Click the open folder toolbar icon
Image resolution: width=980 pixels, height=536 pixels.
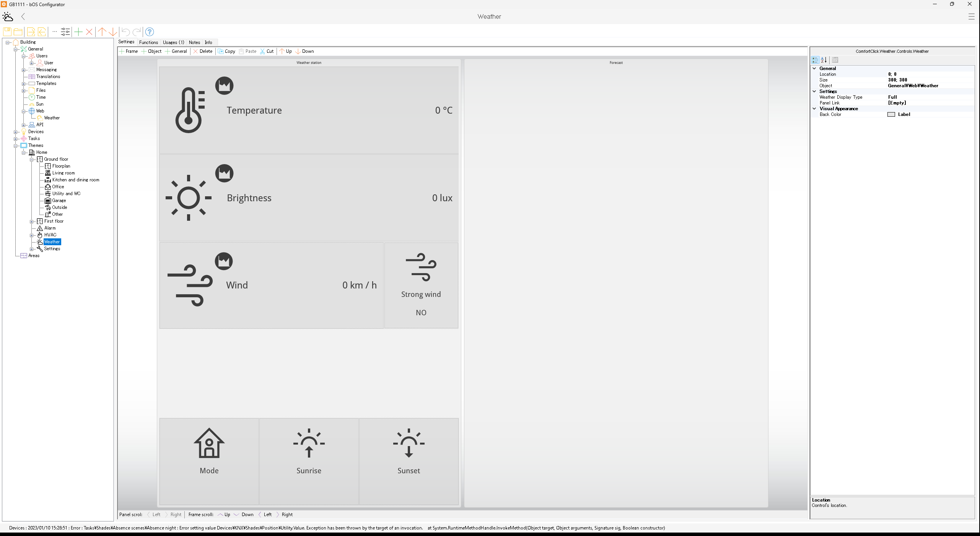click(x=18, y=32)
